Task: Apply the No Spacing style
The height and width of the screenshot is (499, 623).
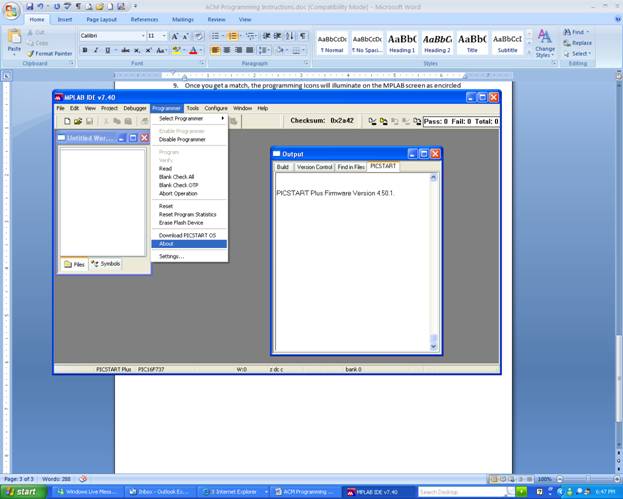Action: (x=367, y=43)
